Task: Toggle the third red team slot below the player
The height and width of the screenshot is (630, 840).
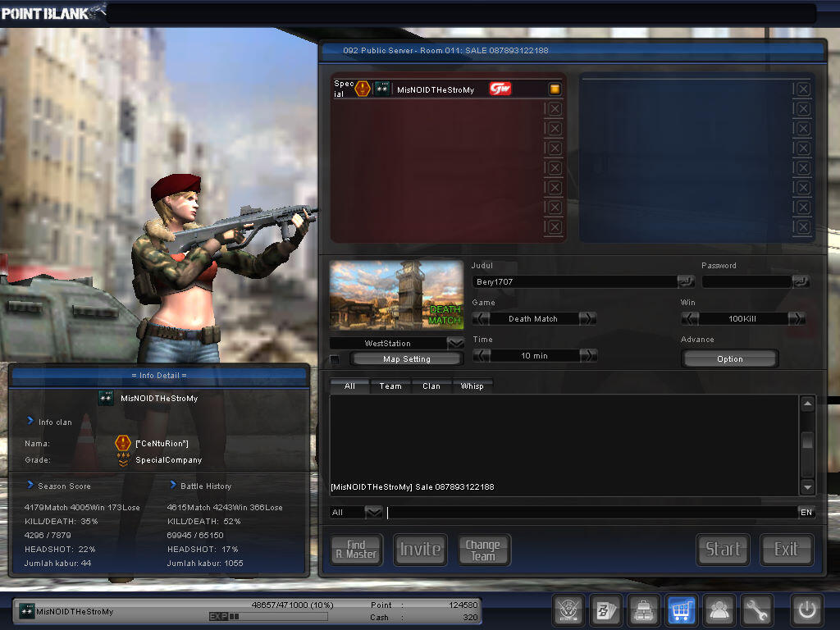Action: 555,148
